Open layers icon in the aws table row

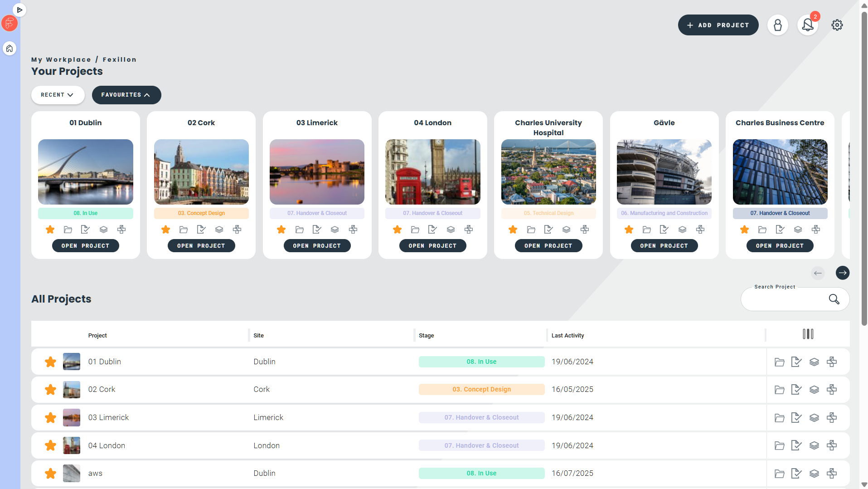[815, 474]
